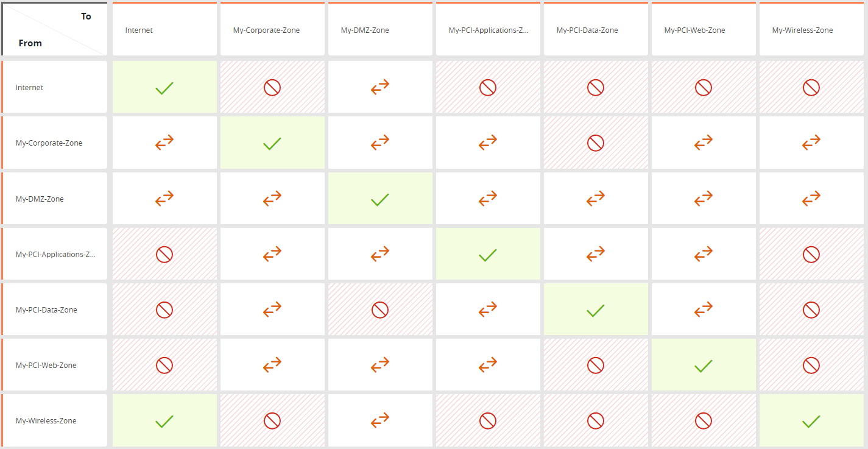The height and width of the screenshot is (449, 868).
Task: Open arrows icon from My-PCI-Web-Zone to My-PCI-Applications zone
Action: click(487, 366)
